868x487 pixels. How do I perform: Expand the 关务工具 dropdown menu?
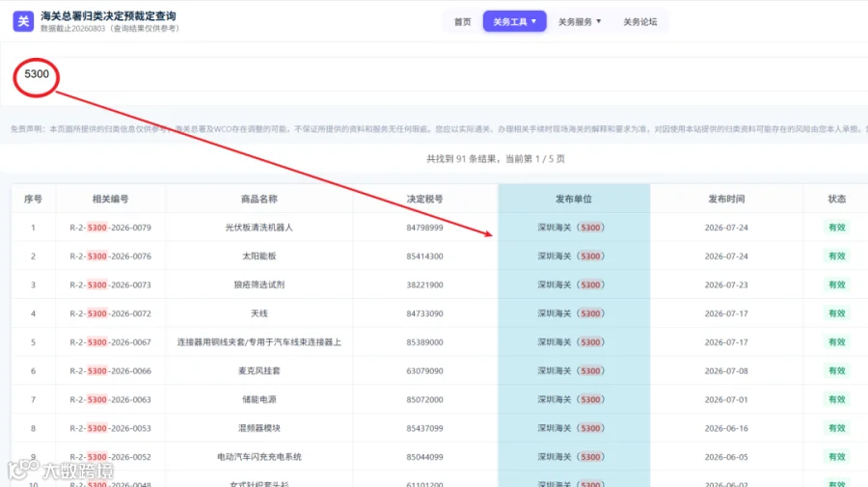pos(514,21)
